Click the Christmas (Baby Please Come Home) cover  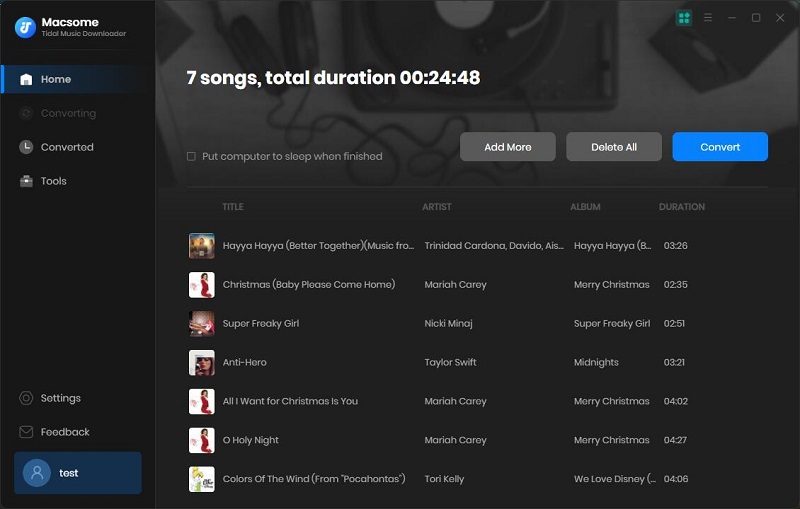click(202, 285)
